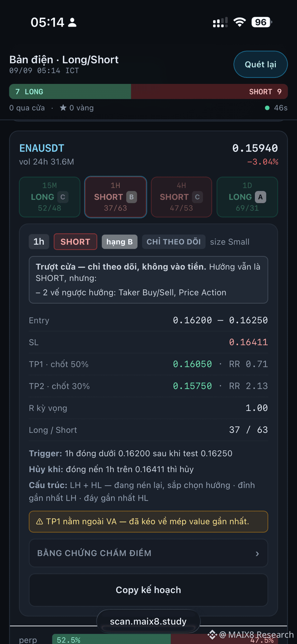Tap the ENAUSDT symbol title
297x644 pixels.
[x=42, y=148]
